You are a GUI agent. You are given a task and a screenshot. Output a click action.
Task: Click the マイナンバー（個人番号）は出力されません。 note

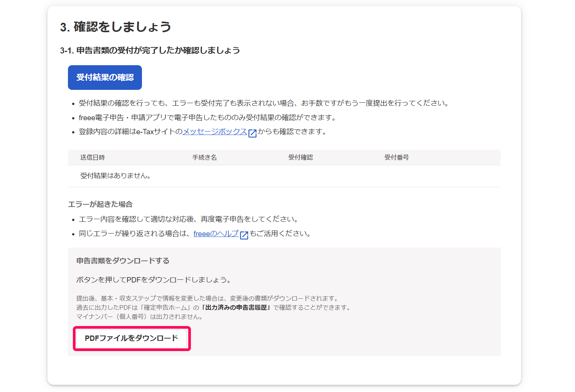click(140, 317)
